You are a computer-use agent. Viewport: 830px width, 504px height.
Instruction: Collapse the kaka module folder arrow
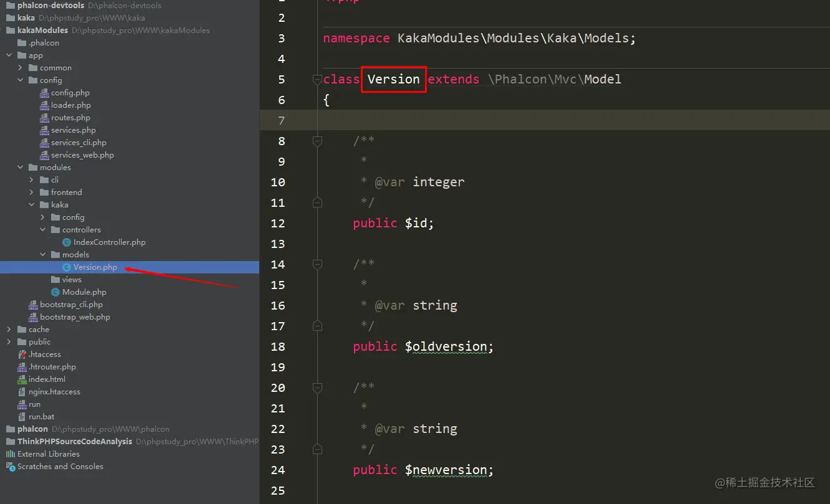(32, 205)
